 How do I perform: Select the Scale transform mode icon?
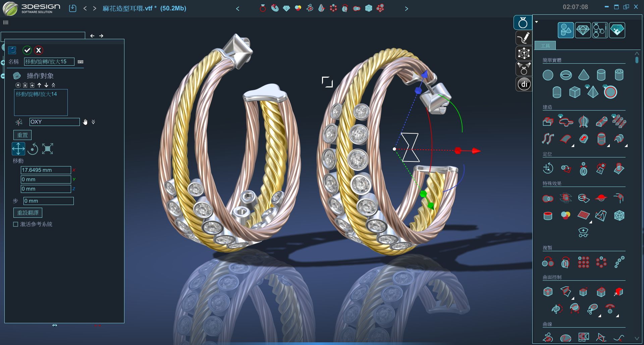click(x=48, y=149)
